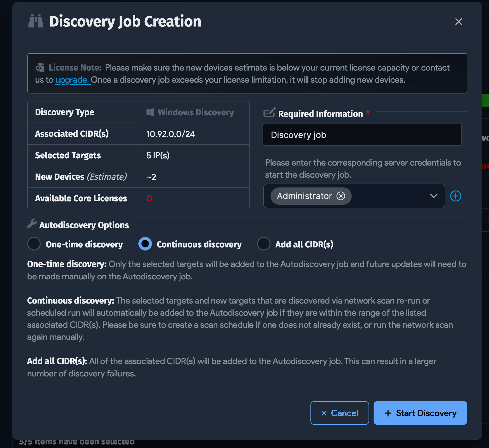Image resolution: width=489 pixels, height=448 pixels.
Task: Click the upgrade link in the license note
Action: 72,80
